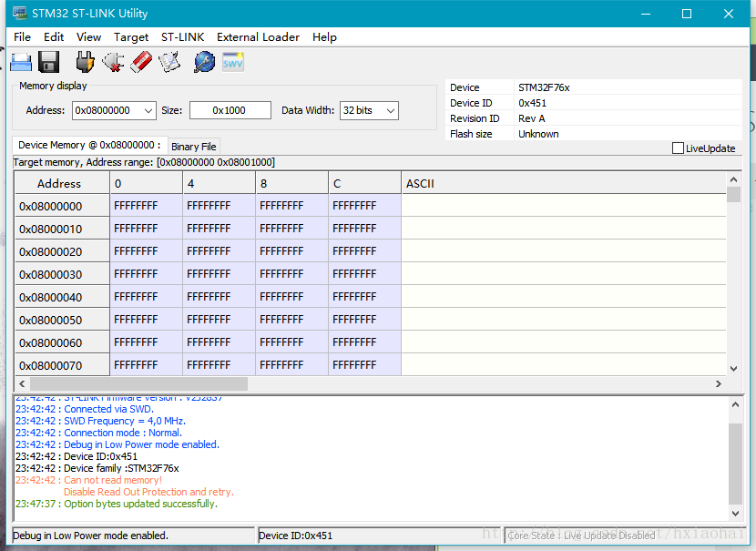Image resolution: width=756 pixels, height=551 pixels.
Task: Click the Save file floppy icon
Action: pos(48,62)
